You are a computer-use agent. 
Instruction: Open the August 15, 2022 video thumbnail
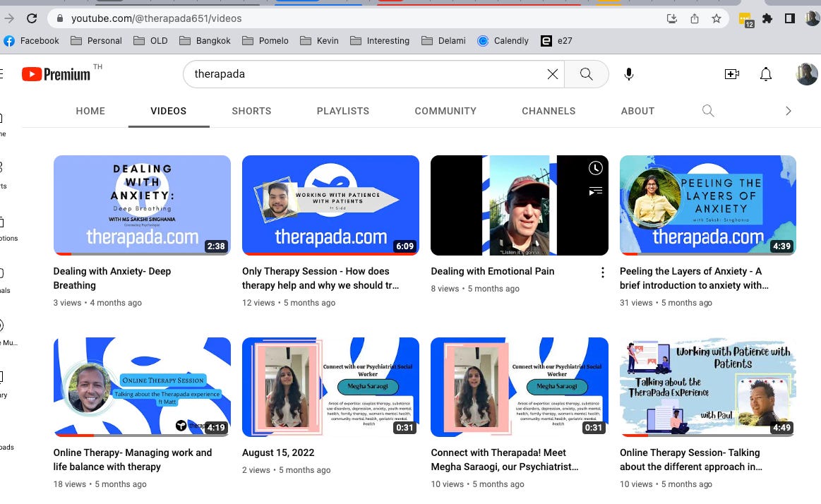coord(330,387)
